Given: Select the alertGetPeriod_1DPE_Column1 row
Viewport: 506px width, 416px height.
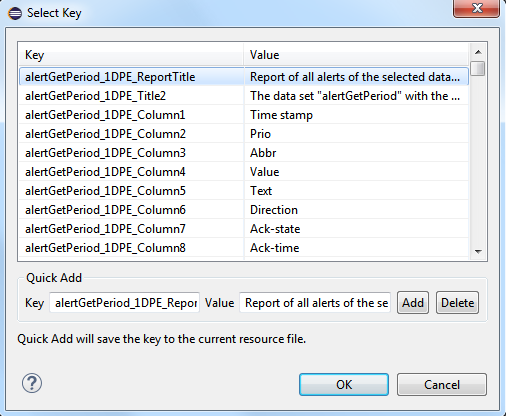Looking at the screenshot, I should click(x=244, y=115).
